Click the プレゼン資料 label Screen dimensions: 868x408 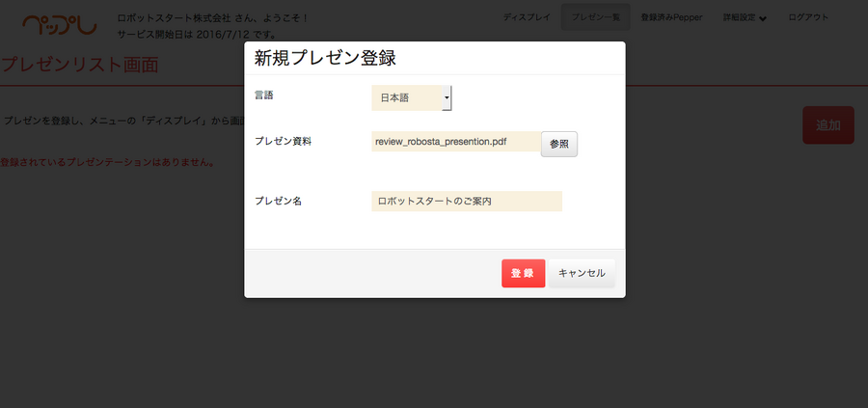pyautogui.click(x=283, y=141)
